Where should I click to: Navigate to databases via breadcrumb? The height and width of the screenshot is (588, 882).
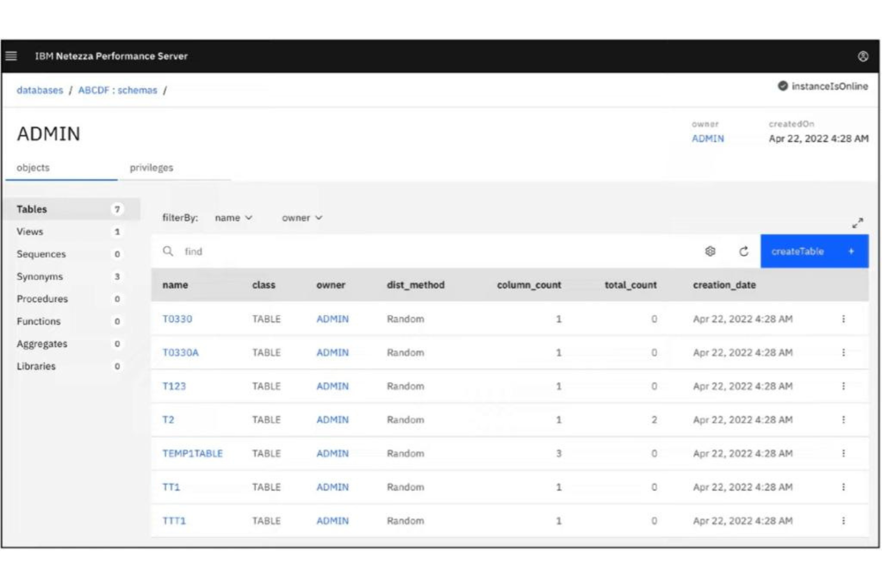[x=39, y=90]
